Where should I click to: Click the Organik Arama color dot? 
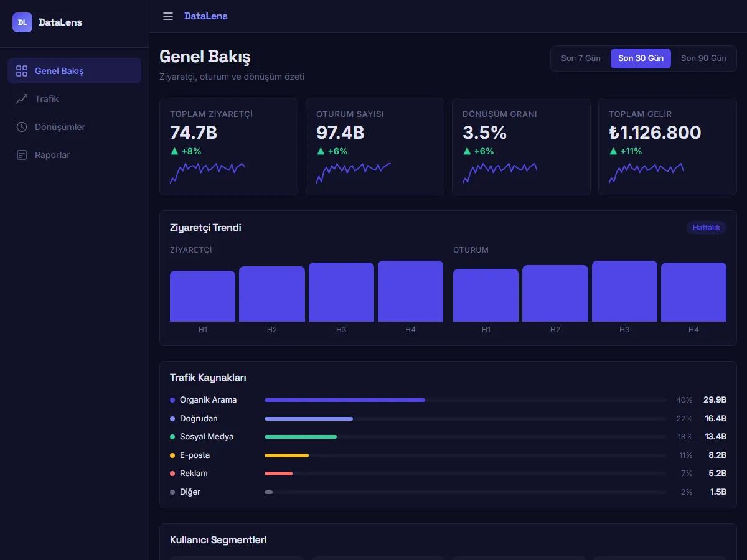[x=172, y=400]
